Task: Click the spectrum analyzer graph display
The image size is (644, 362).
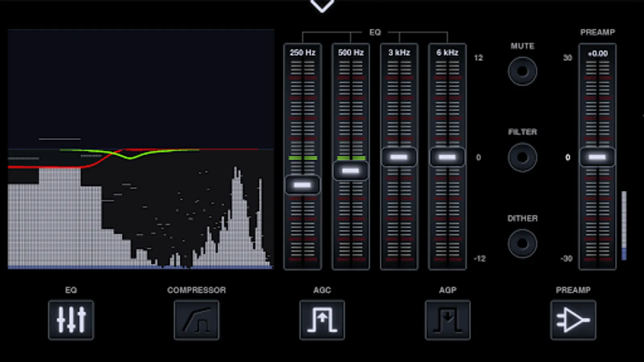Action: [141, 149]
